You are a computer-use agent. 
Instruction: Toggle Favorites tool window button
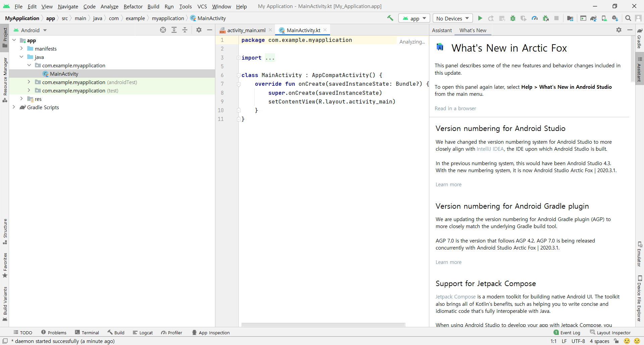click(x=5, y=265)
